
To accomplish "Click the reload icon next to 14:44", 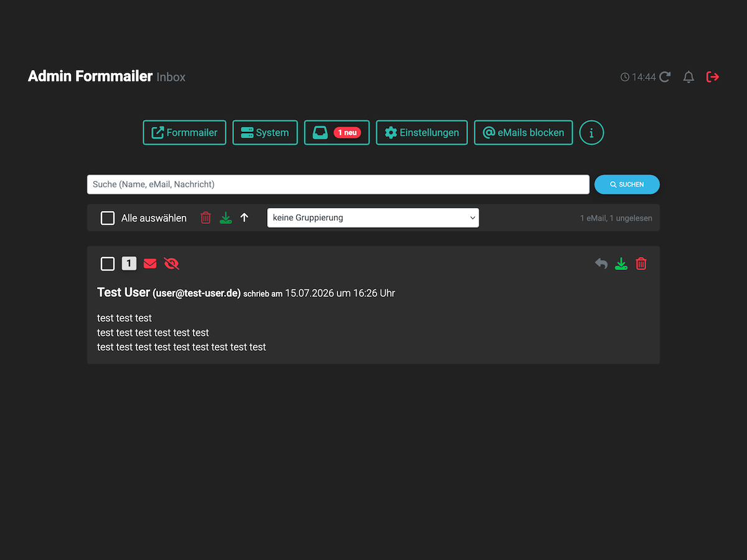I will click(x=665, y=77).
